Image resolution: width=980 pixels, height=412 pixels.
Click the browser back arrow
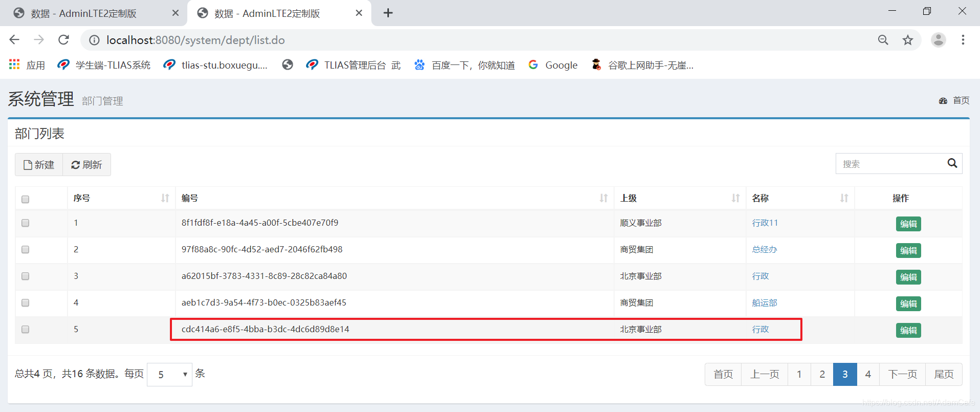pos(14,40)
